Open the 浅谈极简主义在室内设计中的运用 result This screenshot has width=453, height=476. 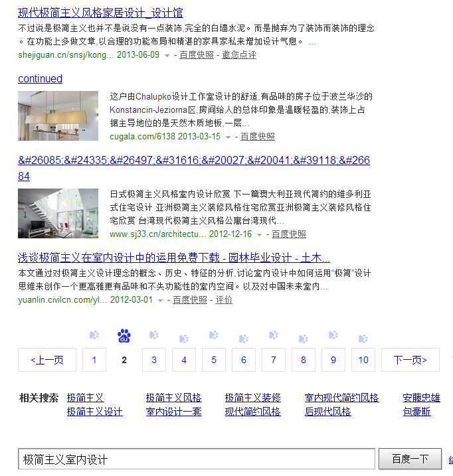click(174, 258)
